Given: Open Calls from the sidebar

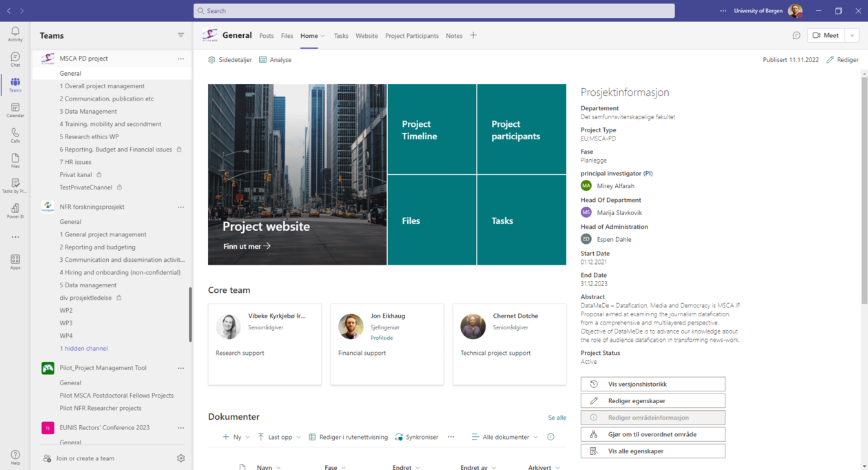Looking at the screenshot, I should (x=15, y=135).
